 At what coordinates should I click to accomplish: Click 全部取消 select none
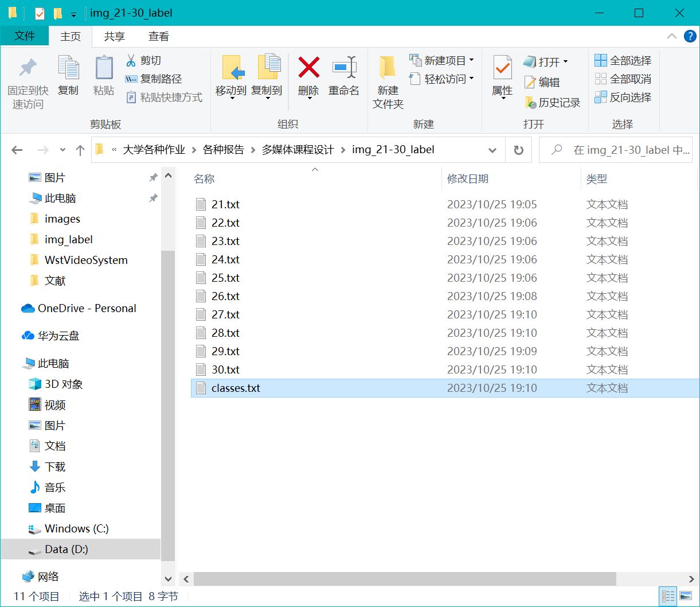pyautogui.click(x=623, y=79)
